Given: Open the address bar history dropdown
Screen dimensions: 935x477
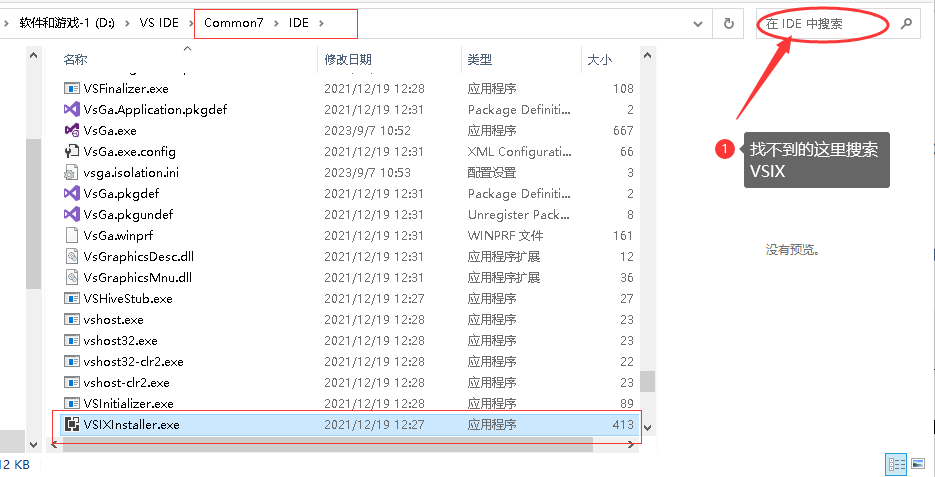Looking at the screenshot, I should click(x=698, y=24).
